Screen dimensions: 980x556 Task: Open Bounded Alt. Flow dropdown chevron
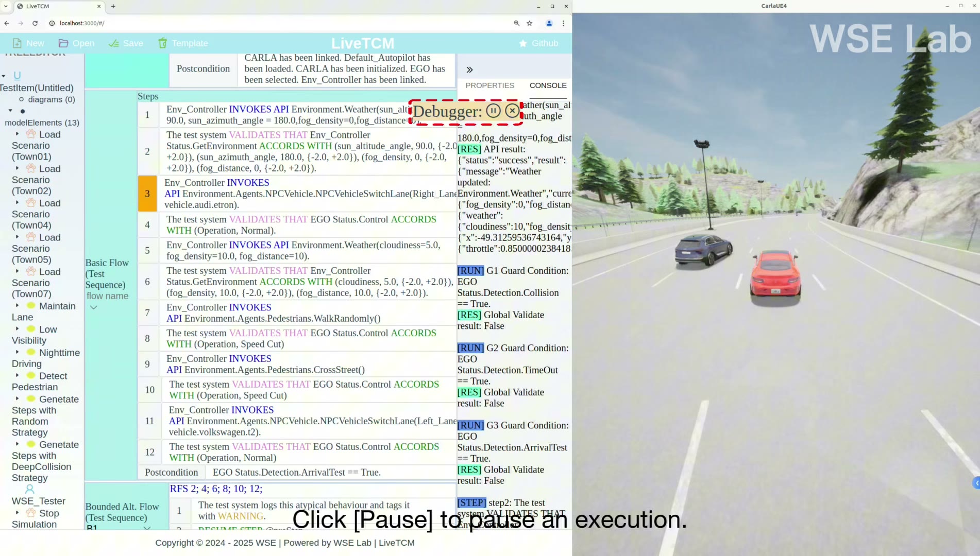coord(147,528)
